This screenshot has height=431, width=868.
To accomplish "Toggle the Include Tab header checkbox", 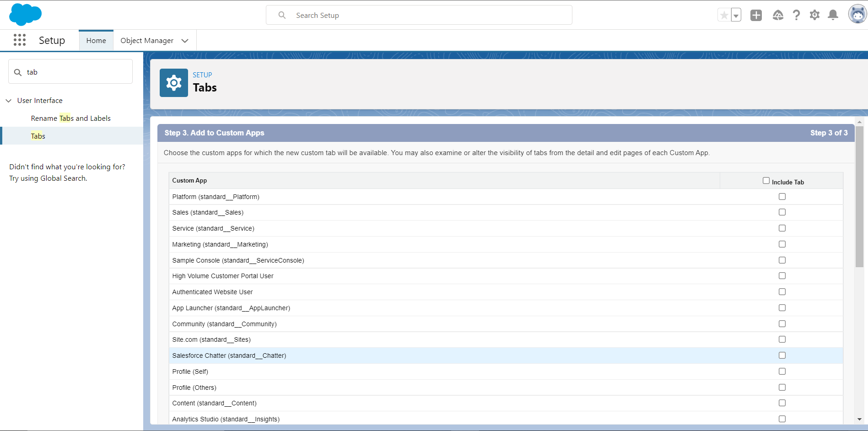I will coord(766,181).
